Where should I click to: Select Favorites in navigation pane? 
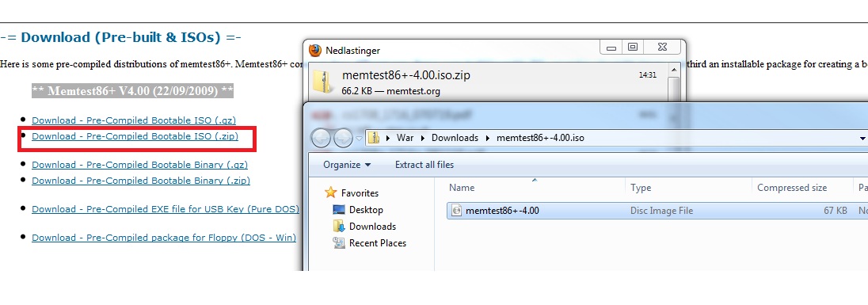pos(360,193)
